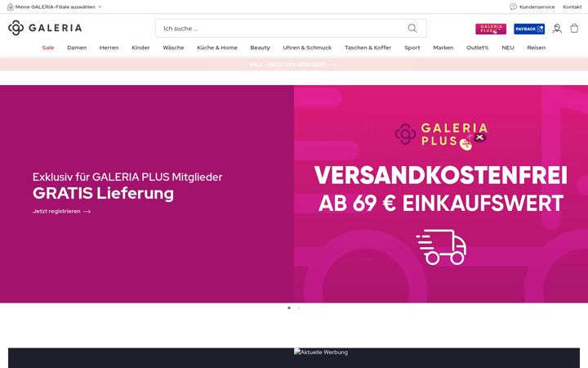The image size is (588, 368).
Task: Open the Küche & Home menu
Action: pyautogui.click(x=217, y=47)
